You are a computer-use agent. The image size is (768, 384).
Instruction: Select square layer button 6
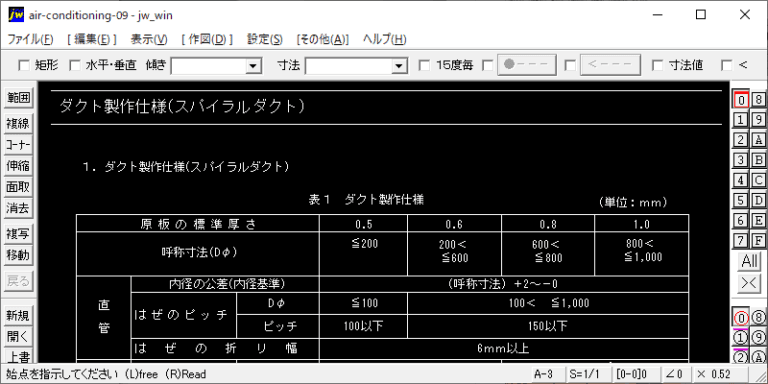pos(741,220)
